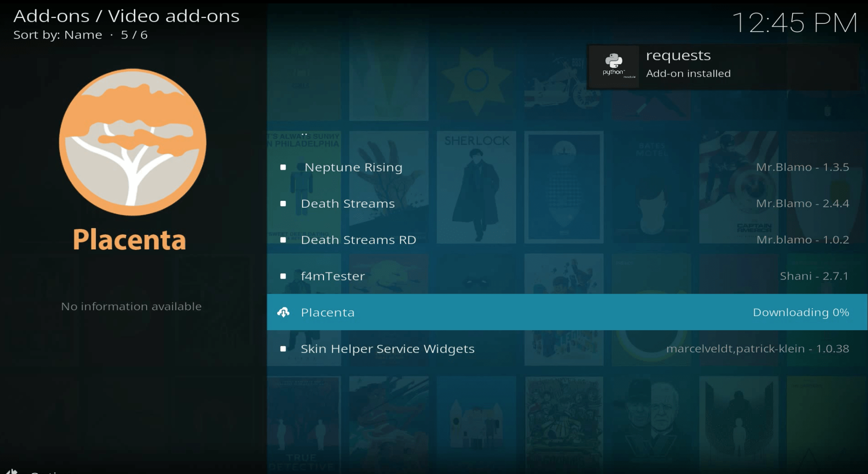Open the f4mTester add-on entry
The width and height of the screenshot is (868, 474).
567,276
